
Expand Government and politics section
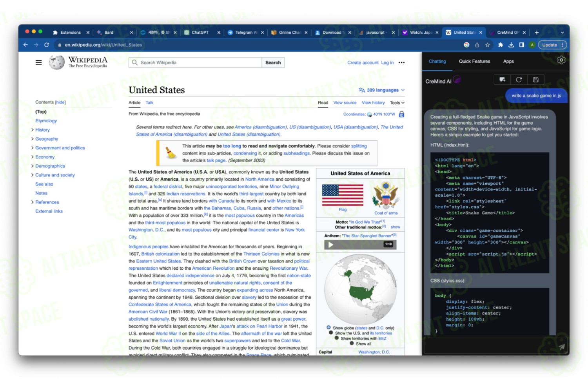coord(32,148)
